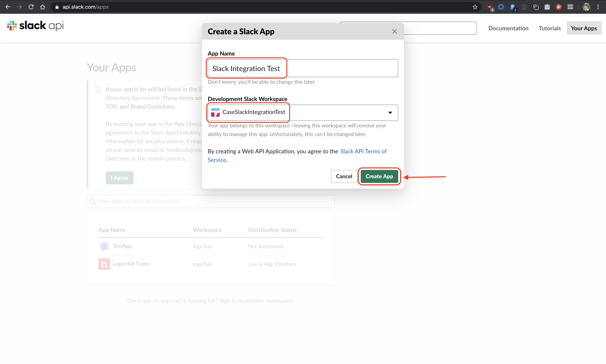Close the Create a Slack App dialog
Image resolution: width=606 pixels, height=364 pixels.
point(394,31)
